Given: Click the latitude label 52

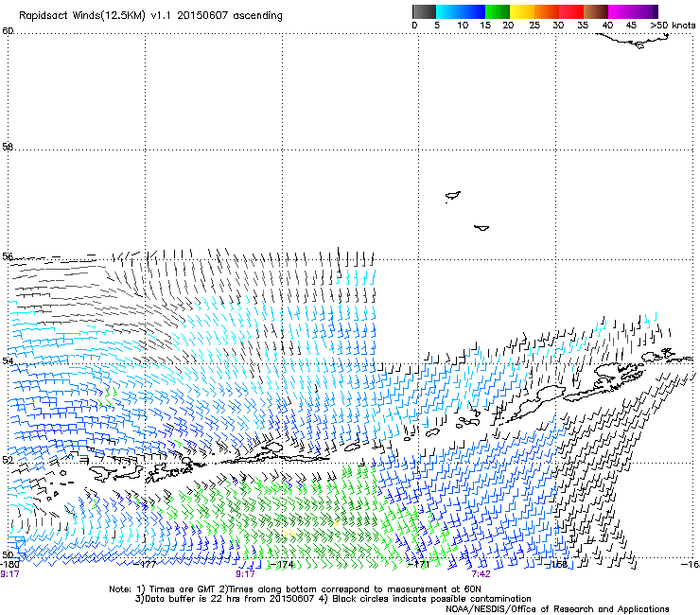Looking at the screenshot, I should (8, 460).
